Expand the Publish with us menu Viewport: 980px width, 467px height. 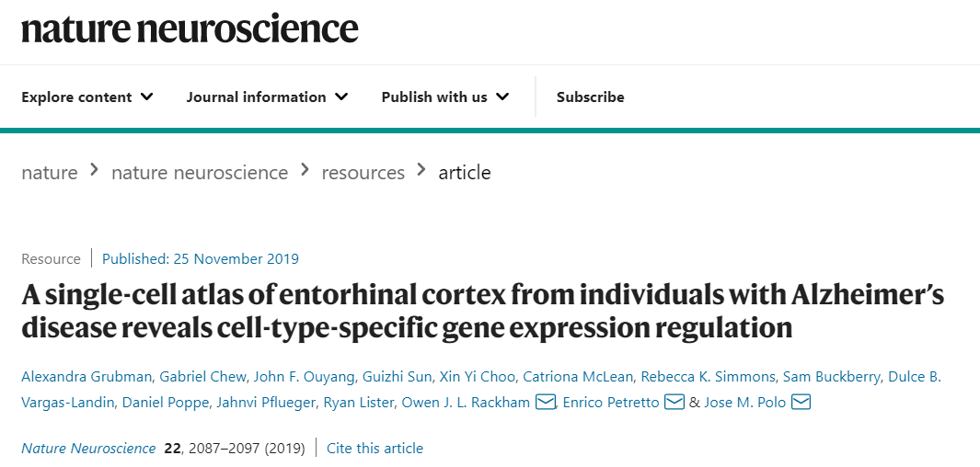click(445, 97)
